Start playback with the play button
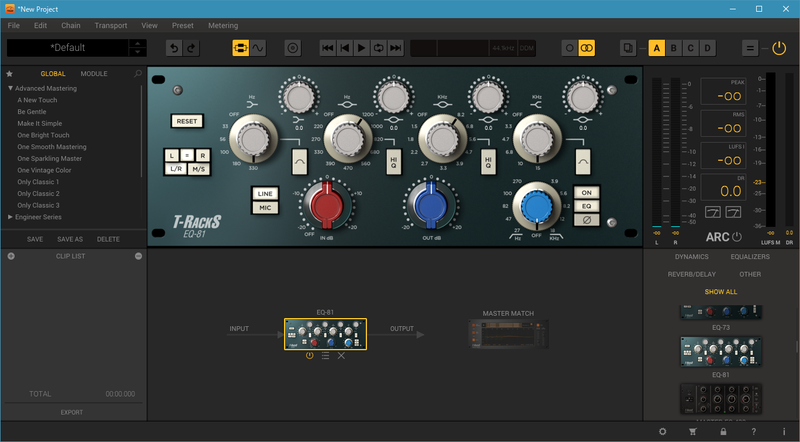This screenshot has width=800, height=442. (362, 48)
